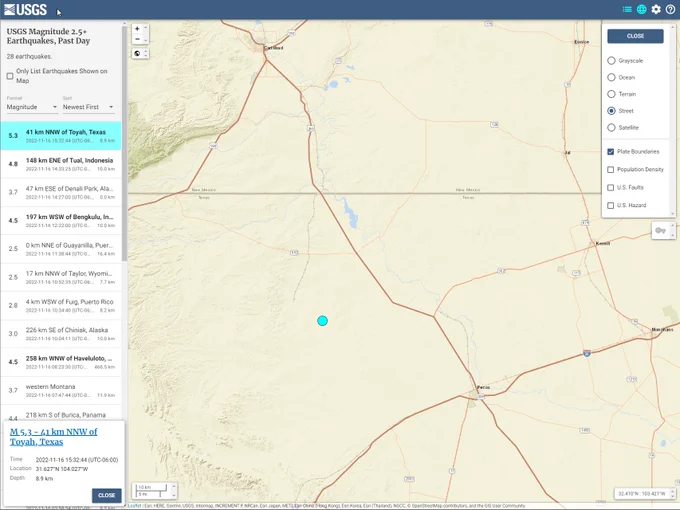
Task: Enable the U.S. Faults overlay
Action: (x=611, y=187)
